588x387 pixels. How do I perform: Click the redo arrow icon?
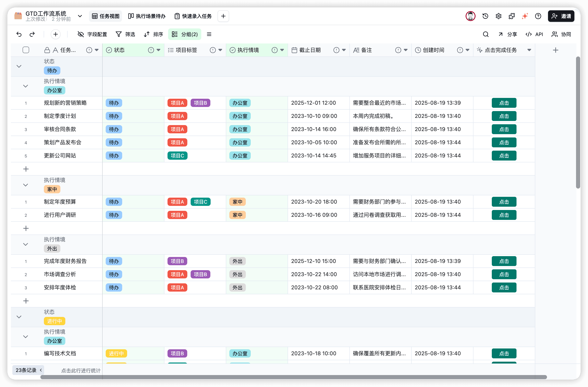[32, 34]
